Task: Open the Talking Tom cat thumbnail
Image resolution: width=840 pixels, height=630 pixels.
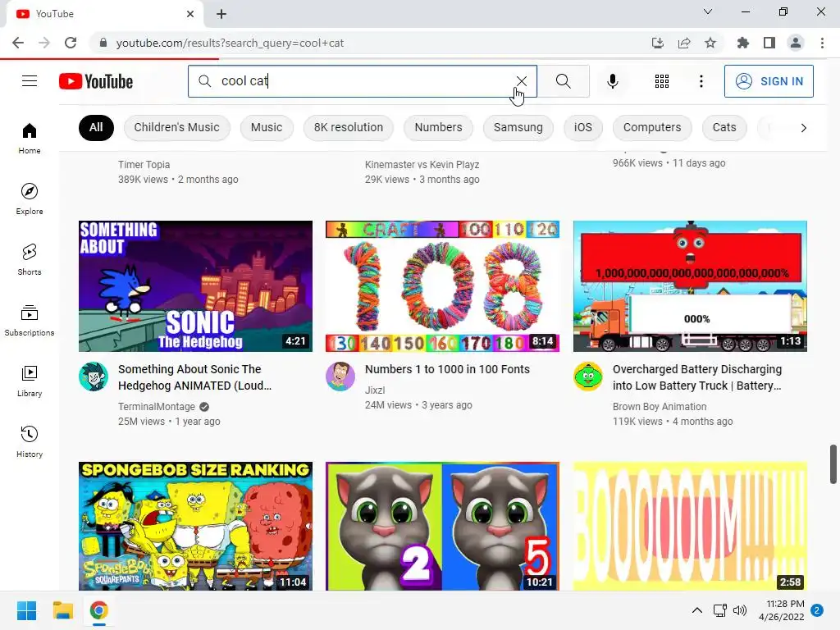Action: pyautogui.click(x=442, y=526)
